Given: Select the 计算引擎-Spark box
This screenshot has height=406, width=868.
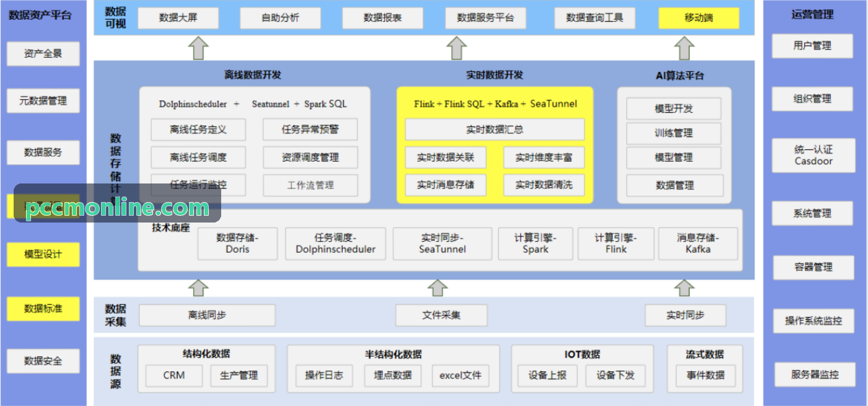Looking at the screenshot, I should (535, 244).
